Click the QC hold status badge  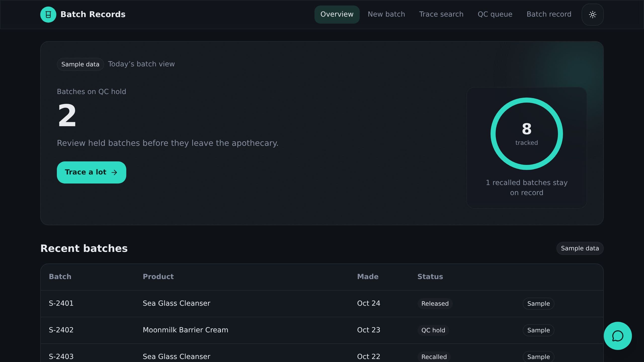pyautogui.click(x=433, y=330)
